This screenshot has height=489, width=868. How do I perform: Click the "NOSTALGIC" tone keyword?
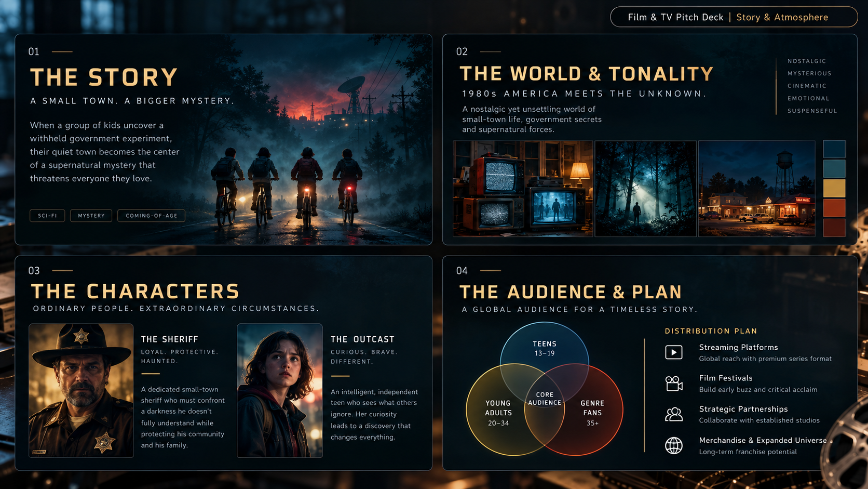pos(807,61)
